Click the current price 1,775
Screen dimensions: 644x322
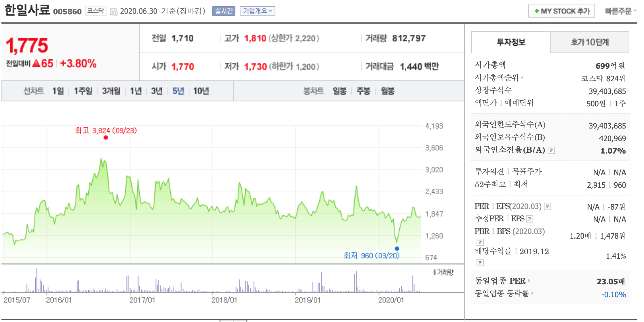[x=27, y=45]
